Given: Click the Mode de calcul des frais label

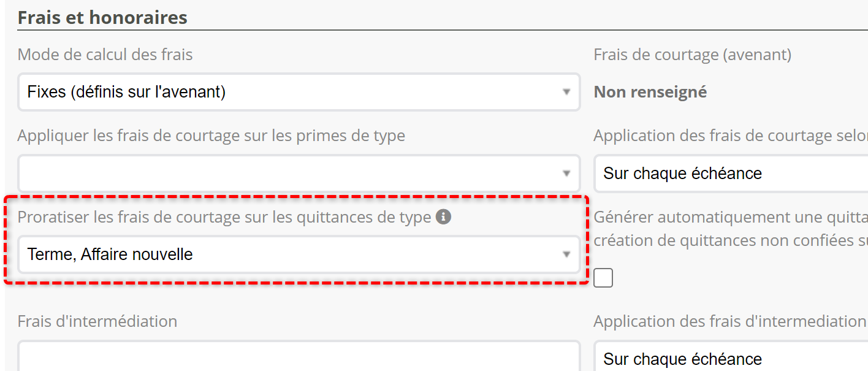Looking at the screenshot, I should tap(105, 55).
